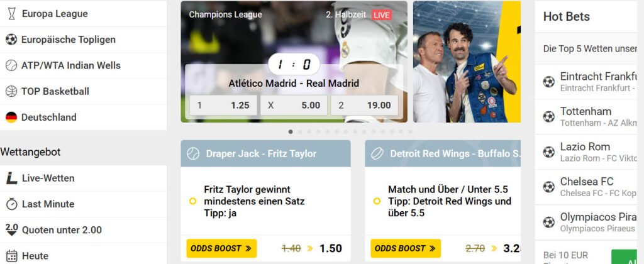This screenshot has height=264, width=644.
Task: Pick Real Madrid win at 19.00
Action: click(364, 106)
